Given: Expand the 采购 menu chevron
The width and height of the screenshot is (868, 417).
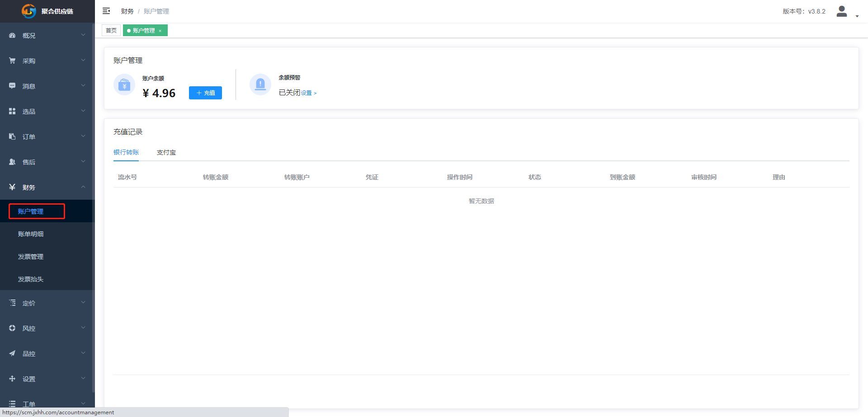Looking at the screenshot, I should click(83, 60).
